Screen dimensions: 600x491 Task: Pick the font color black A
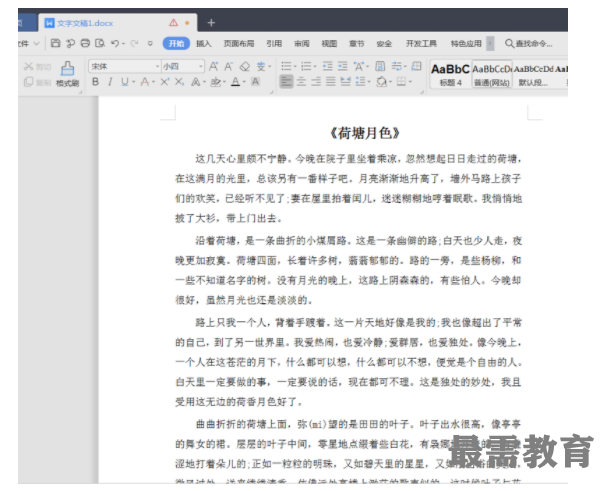pyautogui.click(x=236, y=82)
